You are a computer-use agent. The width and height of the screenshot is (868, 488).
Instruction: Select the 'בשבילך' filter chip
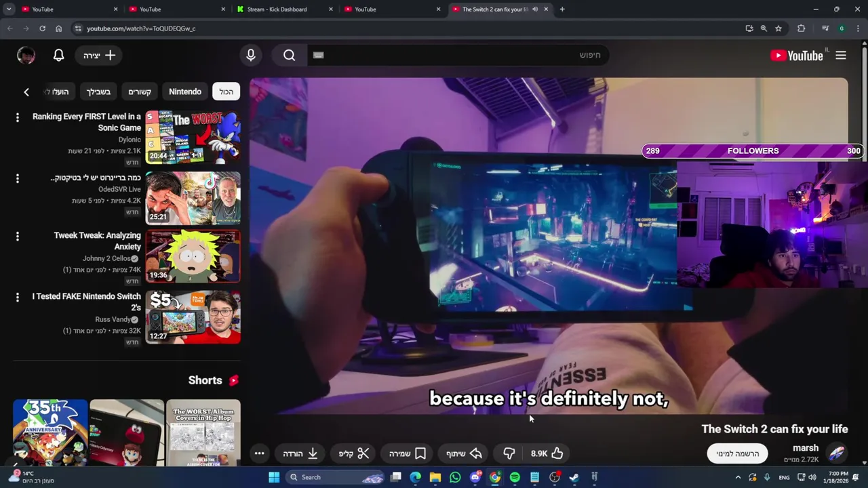point(98,91)
